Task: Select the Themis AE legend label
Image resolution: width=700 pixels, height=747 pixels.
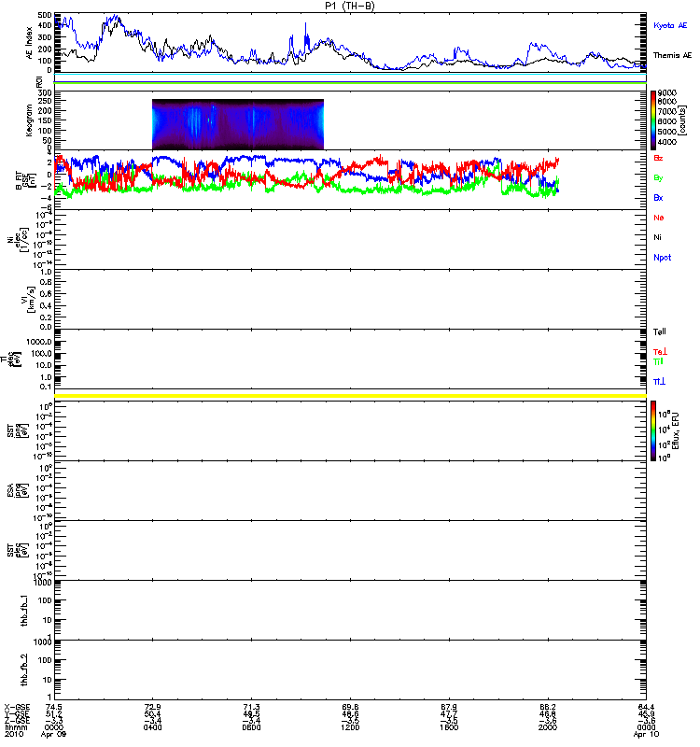Action: pyautogui.click(x=672, y=55)
